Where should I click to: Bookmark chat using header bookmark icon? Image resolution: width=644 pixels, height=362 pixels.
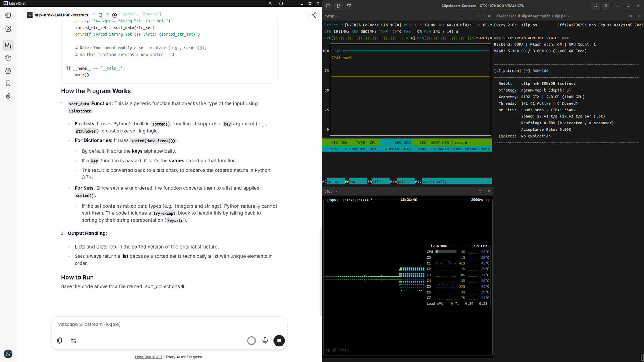tap(101, 15)
